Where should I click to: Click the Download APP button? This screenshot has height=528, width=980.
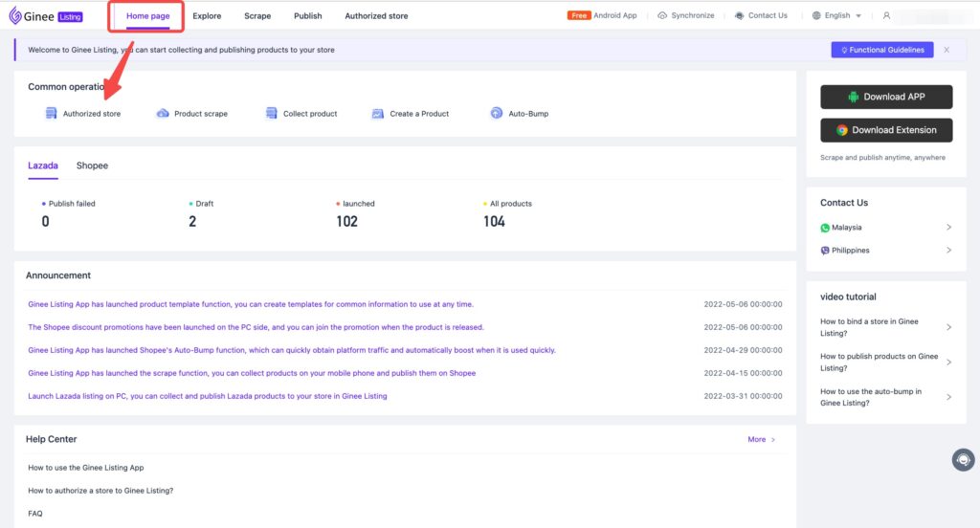[886, 97]
